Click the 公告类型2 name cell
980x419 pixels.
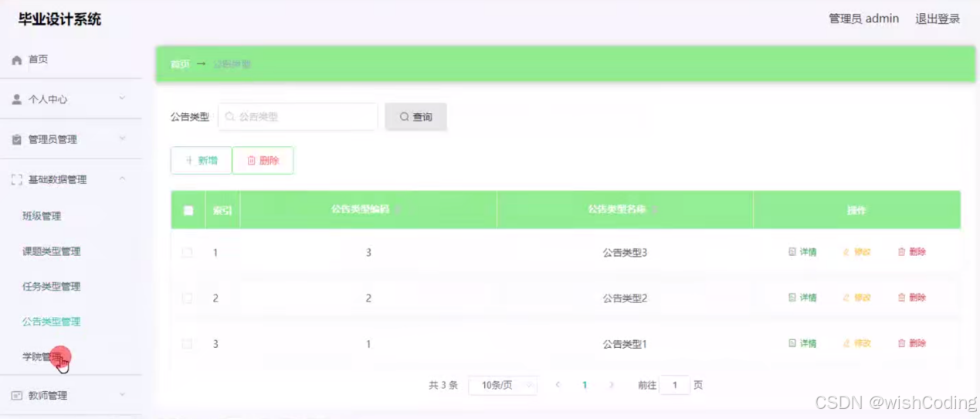click(x=625, y=298)
